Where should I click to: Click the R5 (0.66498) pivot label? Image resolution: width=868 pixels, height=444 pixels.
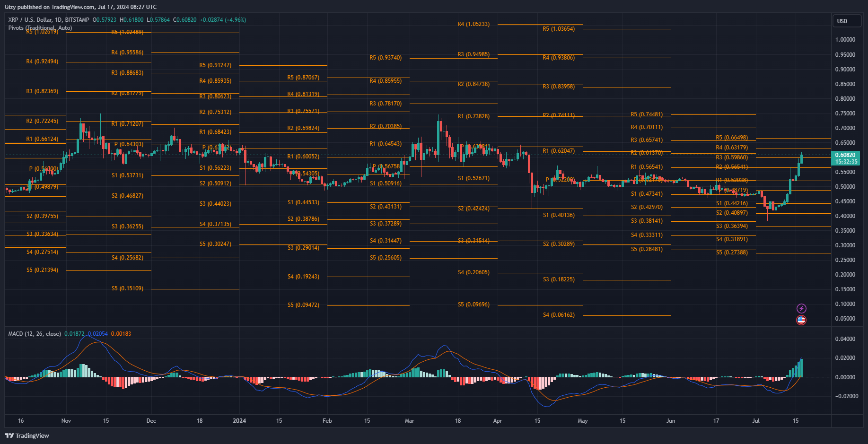[x=732, y=138]
